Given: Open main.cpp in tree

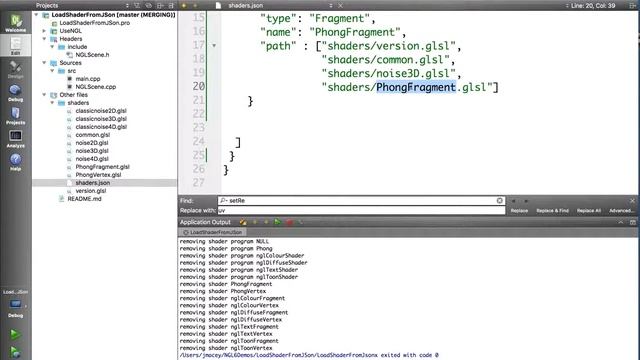Looking at the screenshot, I should click(x=88, y=79).
